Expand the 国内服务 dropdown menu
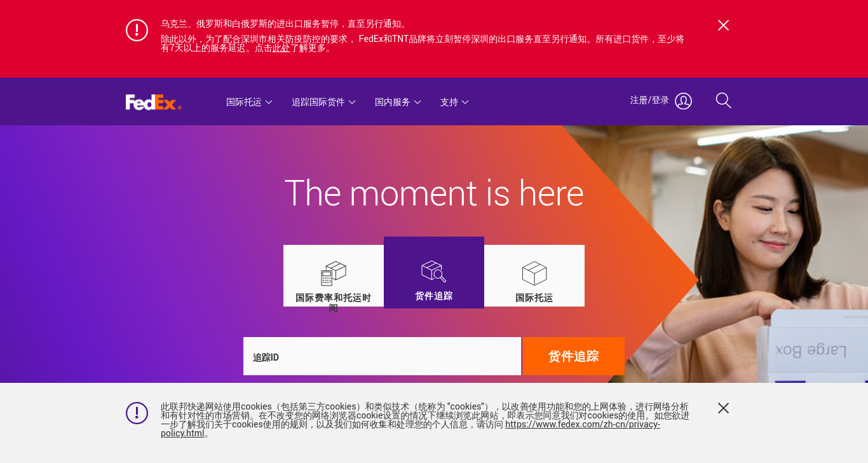Viewport: 868px width, 463px height. [x=398, y=102]
